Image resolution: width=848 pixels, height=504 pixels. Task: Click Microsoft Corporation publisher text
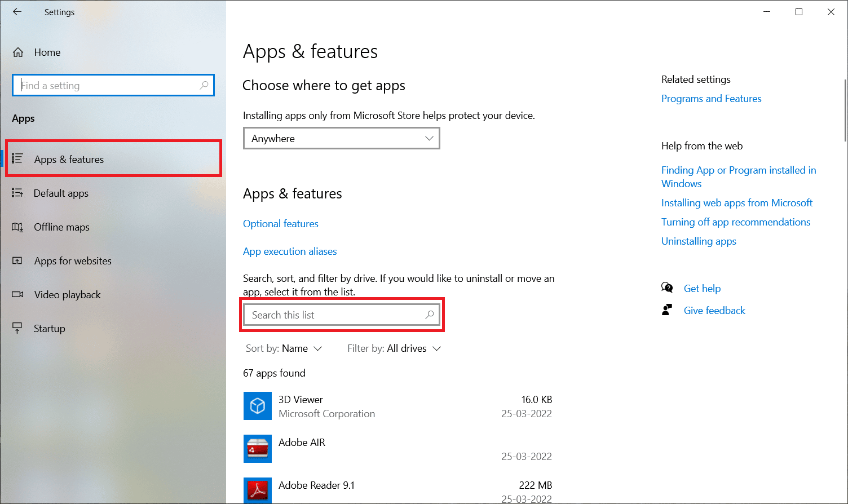(x=326, y=414)
